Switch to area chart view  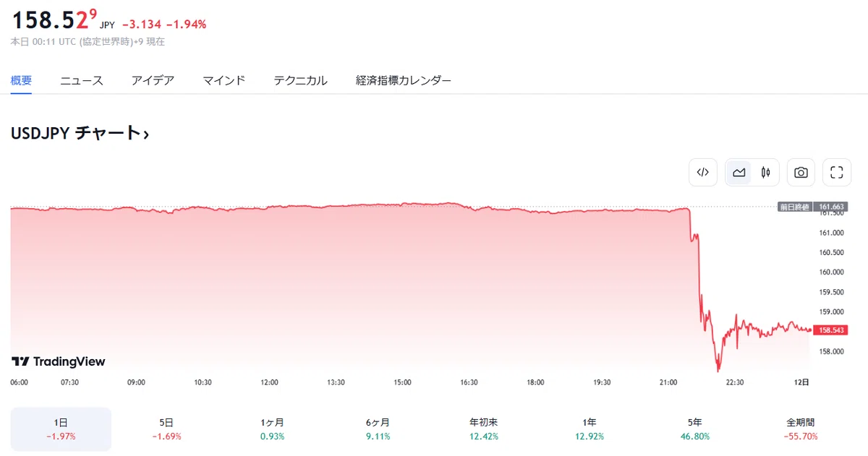click(x=739, y=172)
